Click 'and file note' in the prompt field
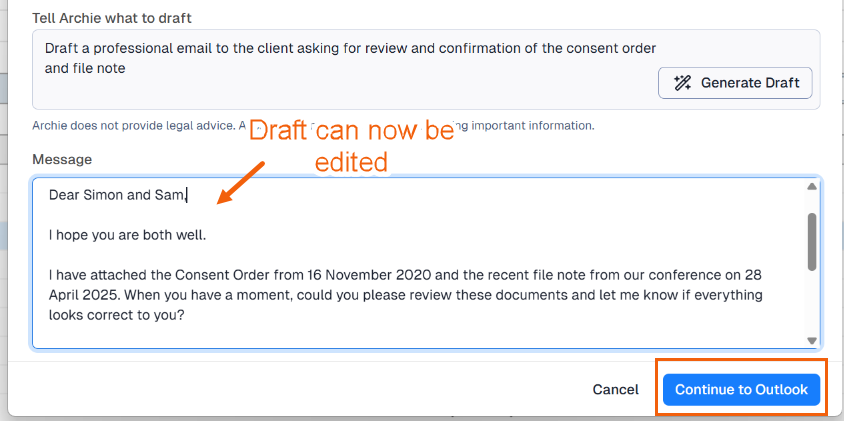This screenshot has height=421, width=844. click(x=85, y=69)
